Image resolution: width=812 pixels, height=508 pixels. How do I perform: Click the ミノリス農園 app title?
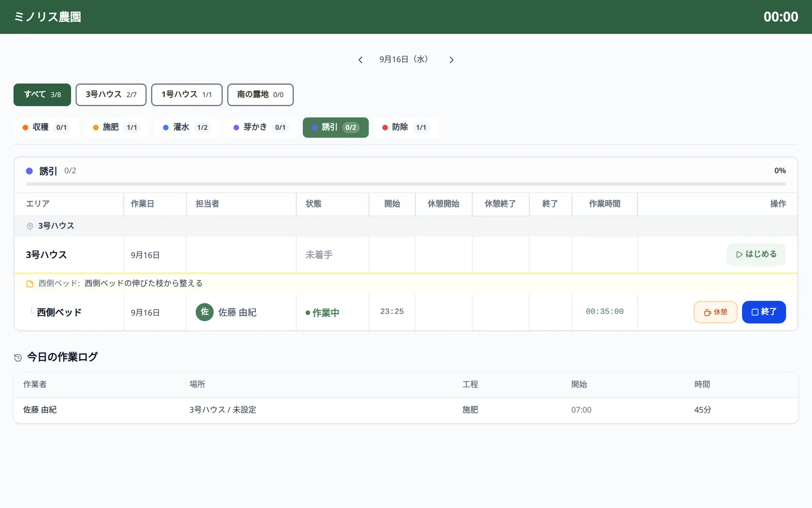48,17
